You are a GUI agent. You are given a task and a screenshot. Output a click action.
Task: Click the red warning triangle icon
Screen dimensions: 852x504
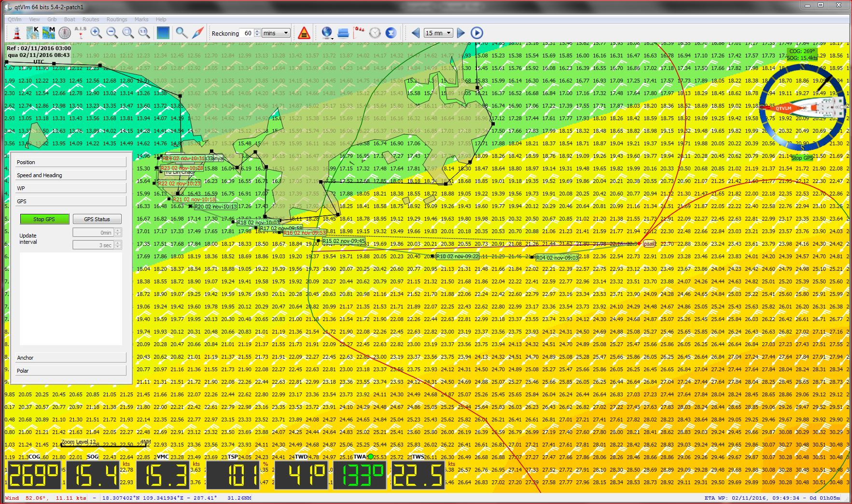click(x=304, y=33)
